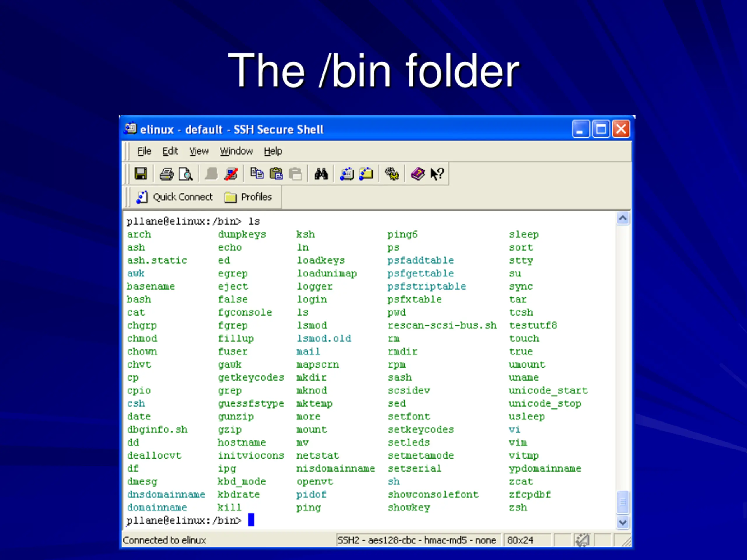Open the View menu
The width and height of the screenshot is (747, 560).
coord(199,151)
